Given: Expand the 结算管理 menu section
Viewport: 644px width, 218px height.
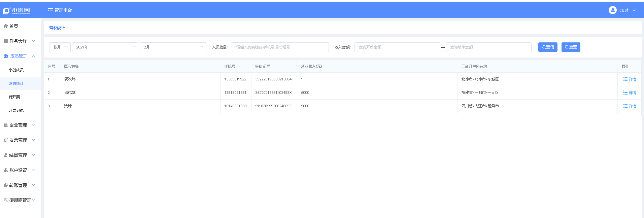Looking at the screenshot, I should tap(33, 155).
